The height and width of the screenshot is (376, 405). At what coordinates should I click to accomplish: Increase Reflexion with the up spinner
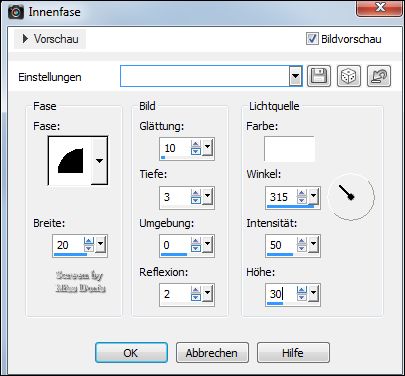196,290
